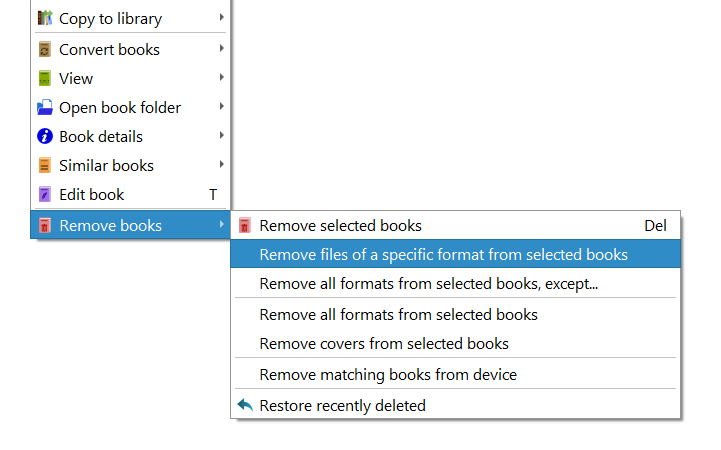This screenshot has height=450, width=721.
Task: Select Remove all formats, except... entry
Action: (428, 283)
